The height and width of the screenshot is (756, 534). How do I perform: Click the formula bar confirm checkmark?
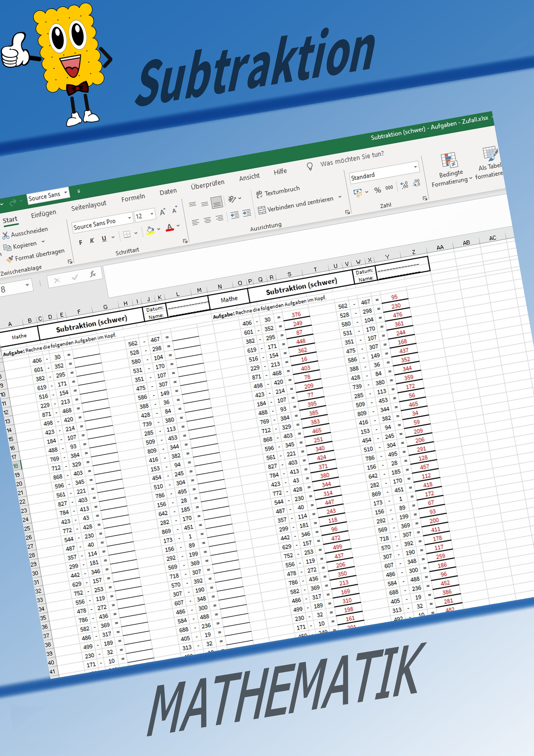pyautogui.click(x=75, y=277)
